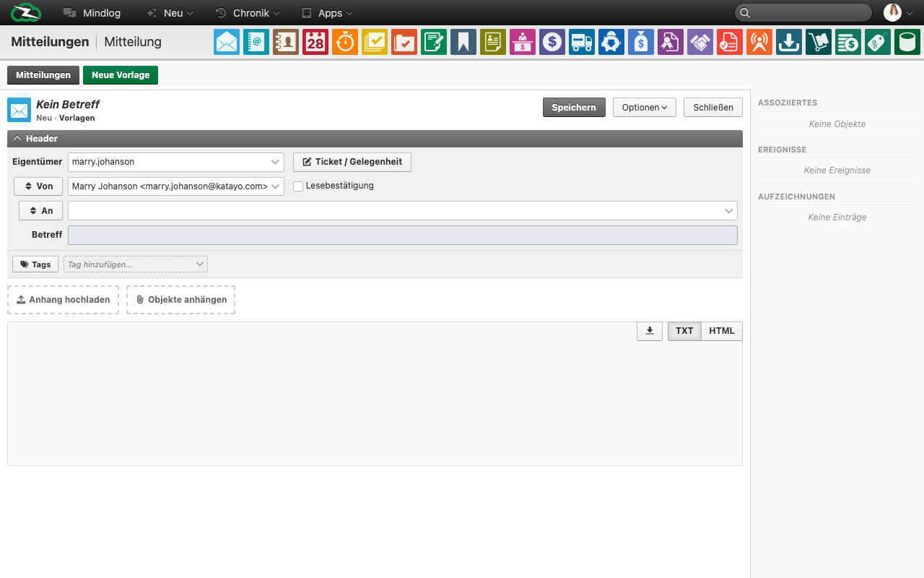Click the green Z logo
Image resolution: width=924 pixels, height=578 pixels.
tap(27, 13)
